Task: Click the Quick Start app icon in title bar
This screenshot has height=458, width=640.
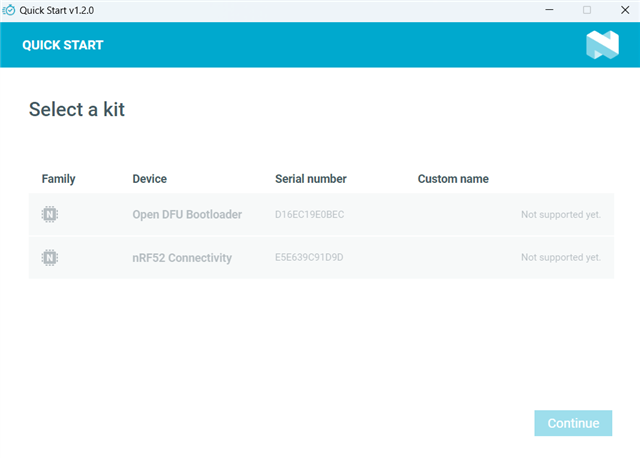Action: pos(9,10)
